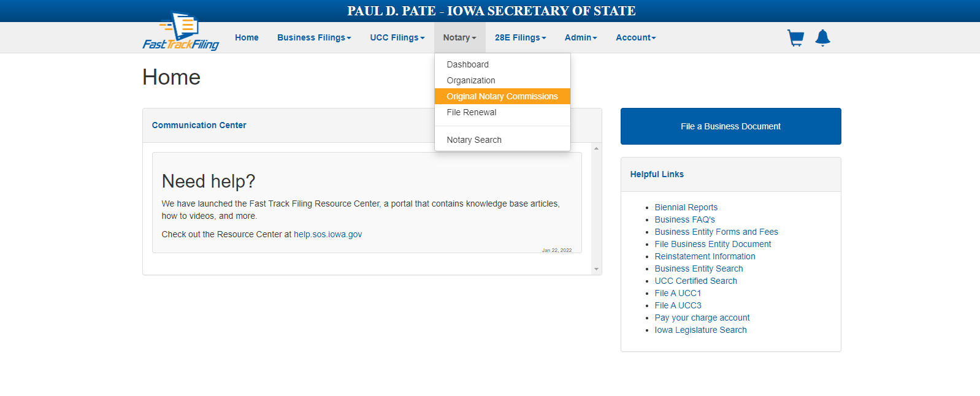Image resolution: width=980 pixels, height=396 pixels.
Task: Open File Business Entity Document link
Action: click(x=713, y=244)
